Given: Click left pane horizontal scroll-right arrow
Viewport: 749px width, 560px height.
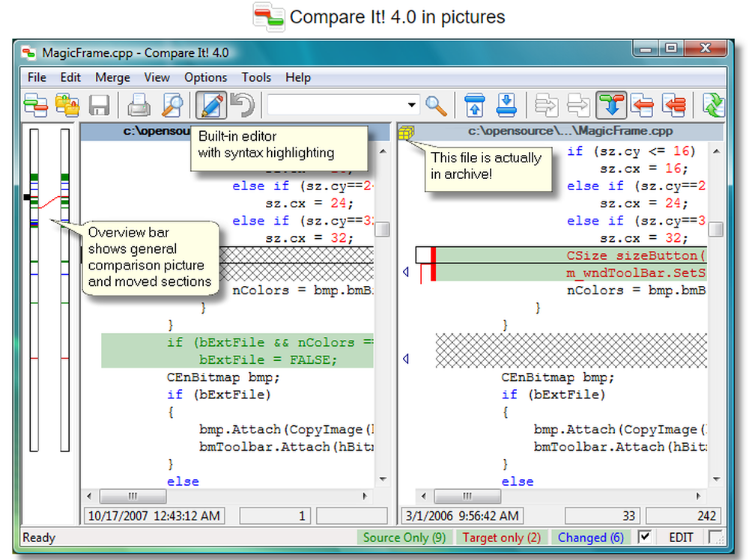Looking at the screenshot, I should [365, 496].
